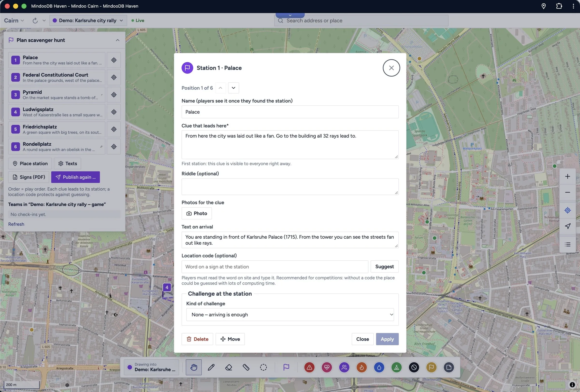Click the Refresh link
Viewport: 580px width, 392px height.
coord(16,224)
